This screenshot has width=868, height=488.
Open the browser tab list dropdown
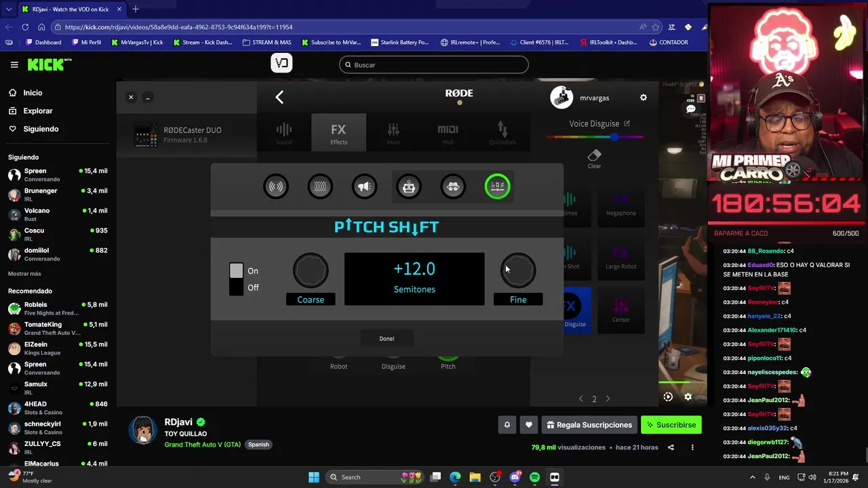click(x=8, y=9)
